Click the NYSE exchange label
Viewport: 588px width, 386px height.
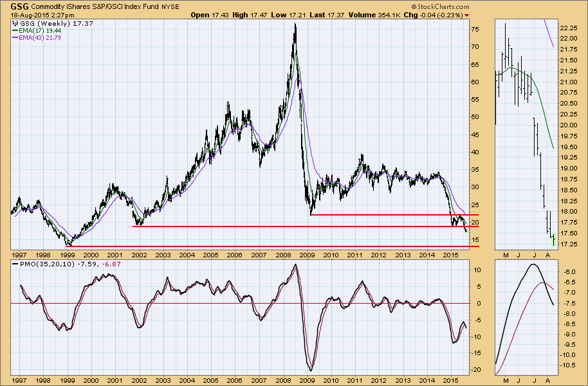click(170, 6)
